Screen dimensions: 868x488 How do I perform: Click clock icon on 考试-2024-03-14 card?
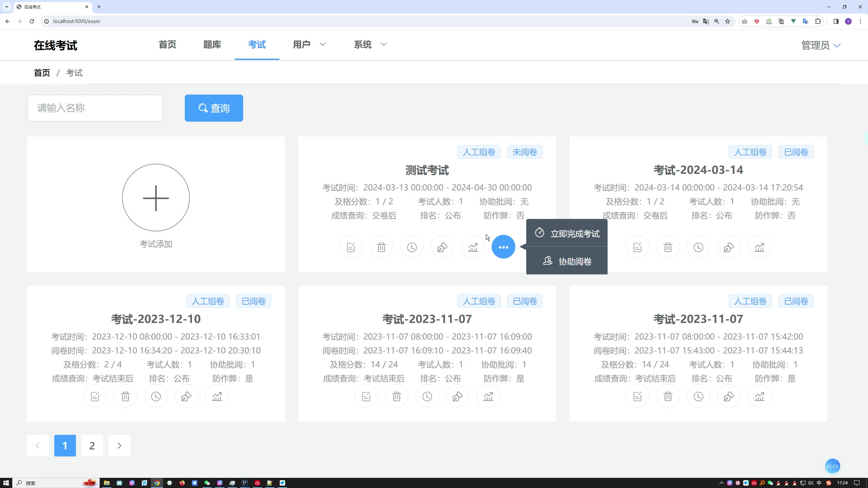(x=698, y=247)
